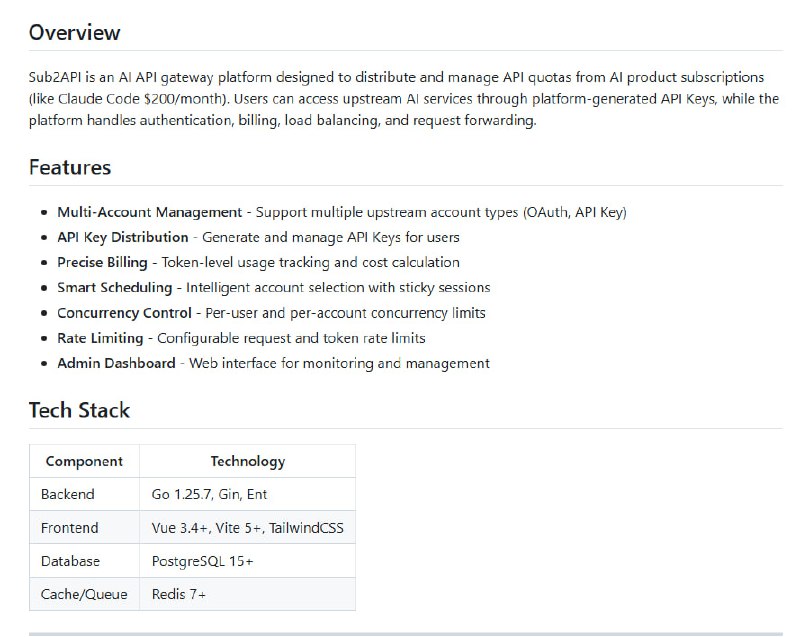Select the Frontend table cell

pyautogui.click(x=70, y=527)
